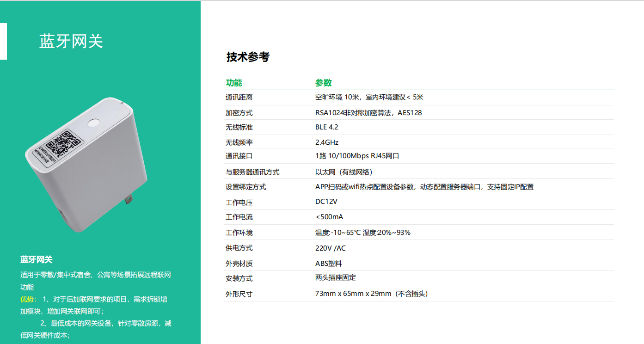This screenshot has width=644, height=344.
Task: Click the round indicator button on the device
Action: (94, 123)
